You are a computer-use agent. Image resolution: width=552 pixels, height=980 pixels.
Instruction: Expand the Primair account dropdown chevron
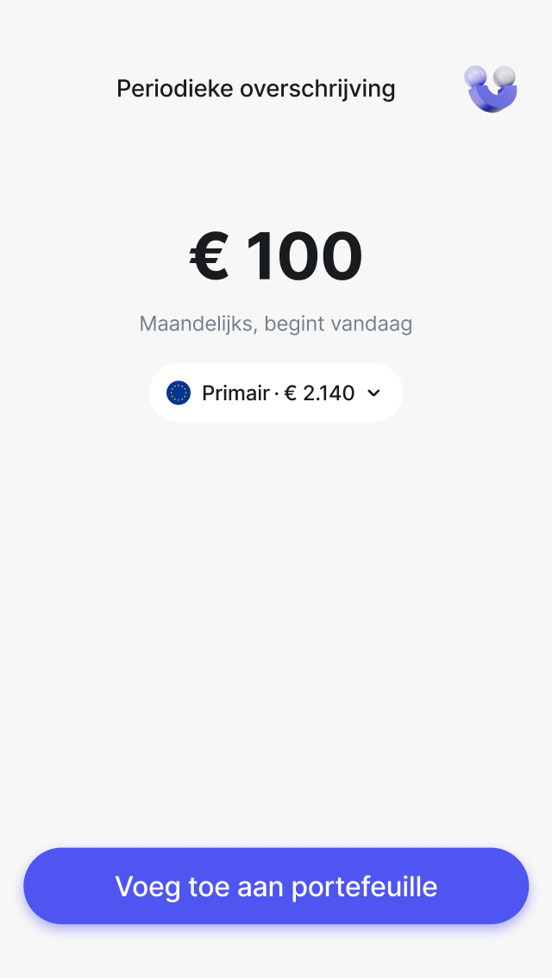pyautogui.click(x=373, y=393)
